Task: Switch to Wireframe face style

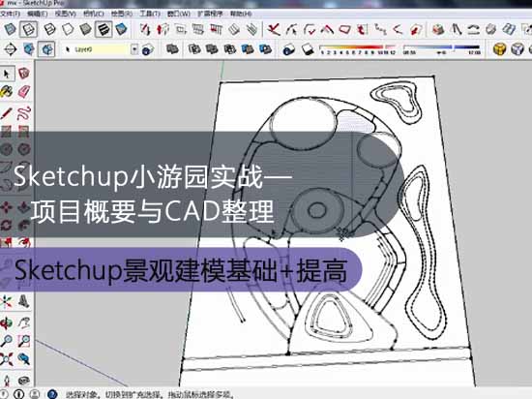Action: coord(49,30)
